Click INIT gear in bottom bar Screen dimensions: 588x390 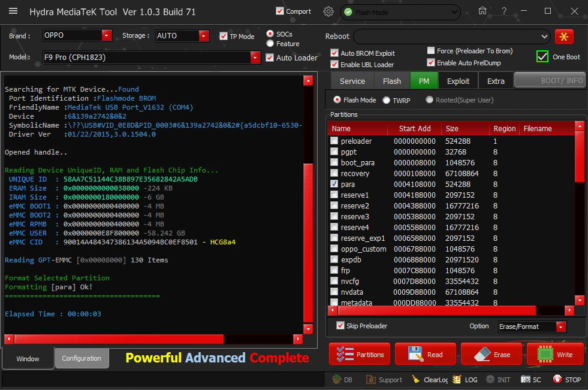coord(490,379)
